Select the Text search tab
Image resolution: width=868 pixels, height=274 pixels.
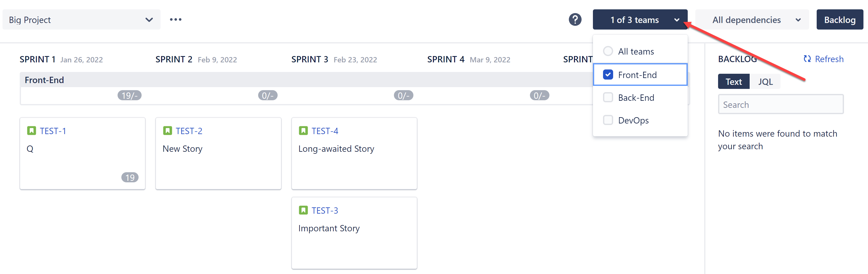(x=733, y=82)
